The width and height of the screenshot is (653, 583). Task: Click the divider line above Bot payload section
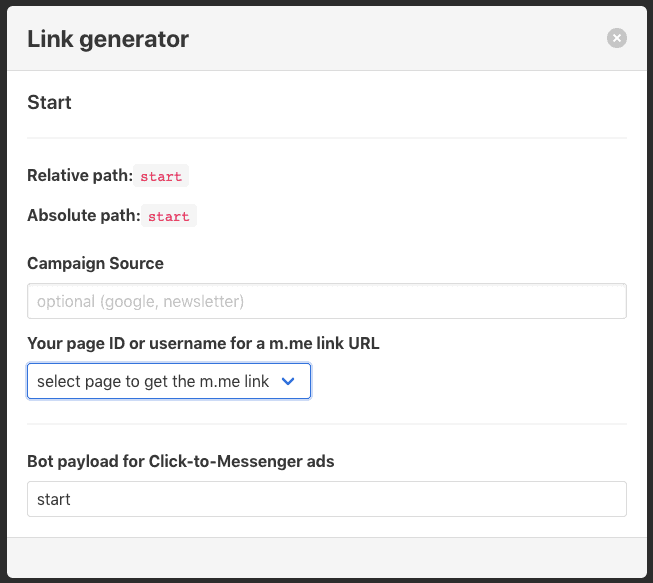click(326, 424)
